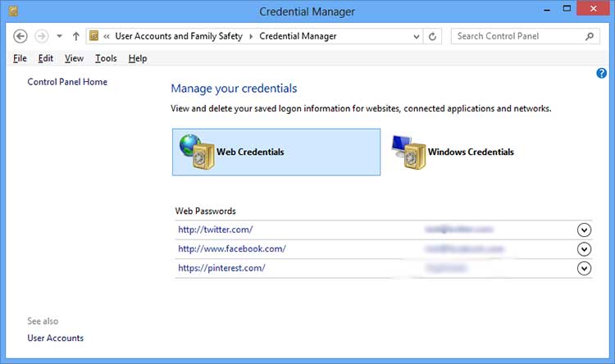615x364 pixels.
Task: Open the recent locations dropdown arrow
Action: click(59, 36)
